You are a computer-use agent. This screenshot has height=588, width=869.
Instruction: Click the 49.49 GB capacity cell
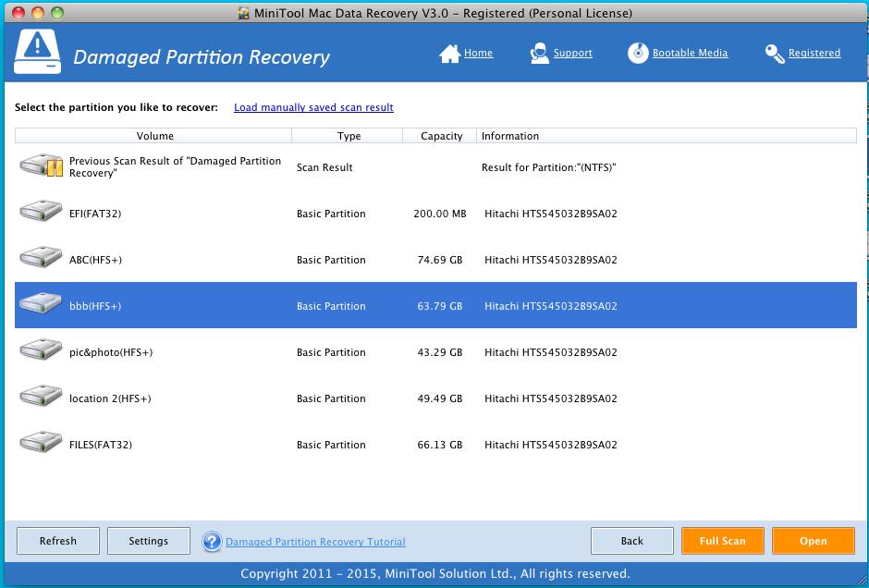440,398
